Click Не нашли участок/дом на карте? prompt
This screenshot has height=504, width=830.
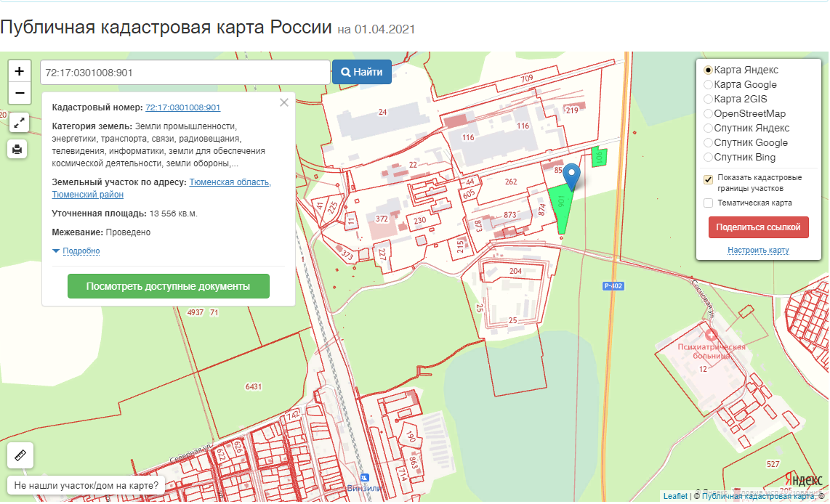pyautogui.click(x=86, y=486)
